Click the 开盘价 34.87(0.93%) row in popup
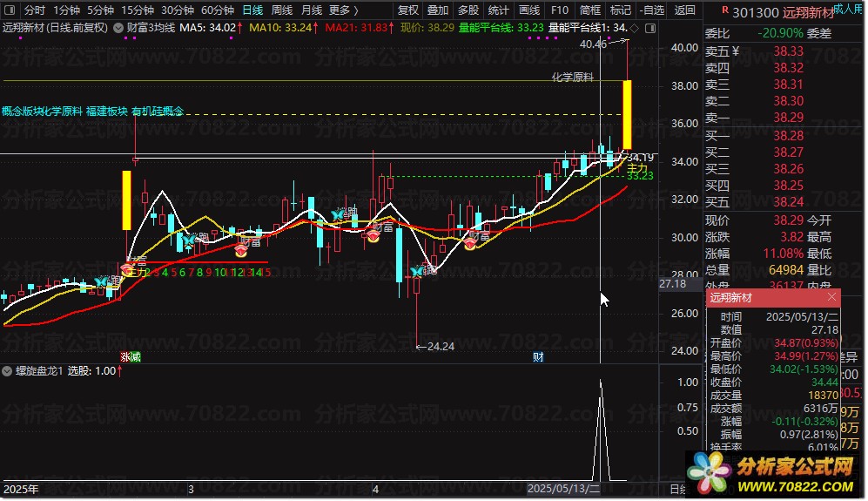This screenshot has width=868, height=501. (x=773, y=343)
